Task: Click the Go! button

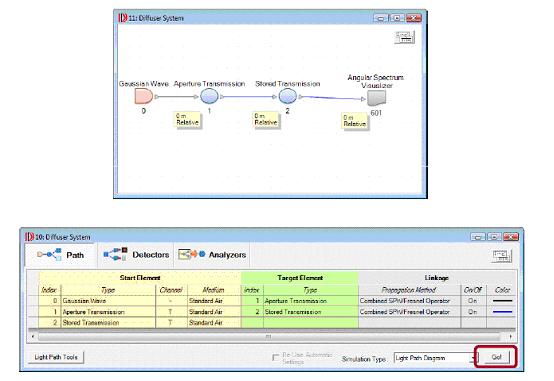Action: (496, 357)
